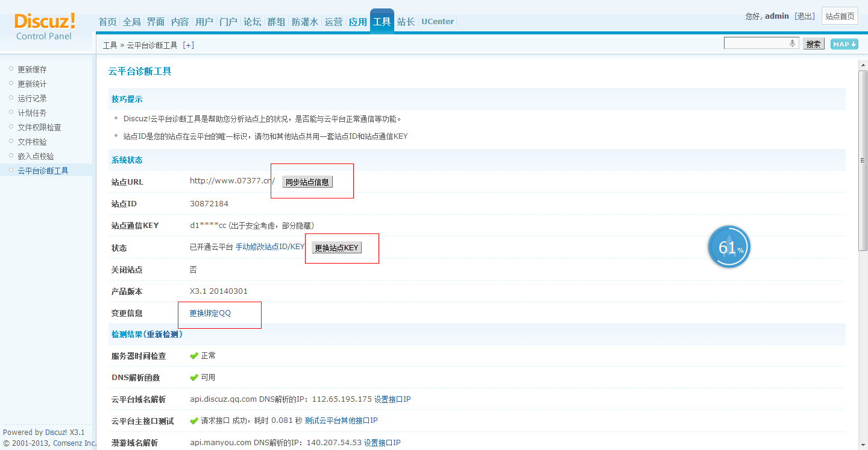Click the 61% floating accelerator ball
Screen dimensions: 868x450
pyautogui.click(x=729, y=247)
